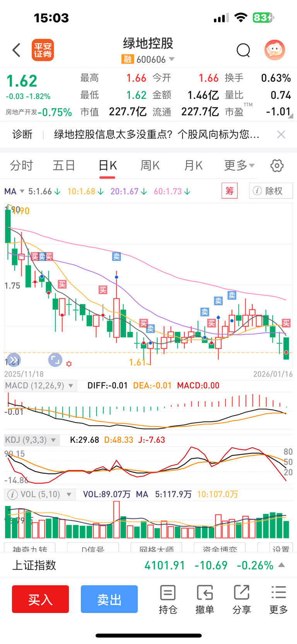Dismiss the 诊断 banner with X
This screenshot has height=644, width=297.
click(281, 134)
